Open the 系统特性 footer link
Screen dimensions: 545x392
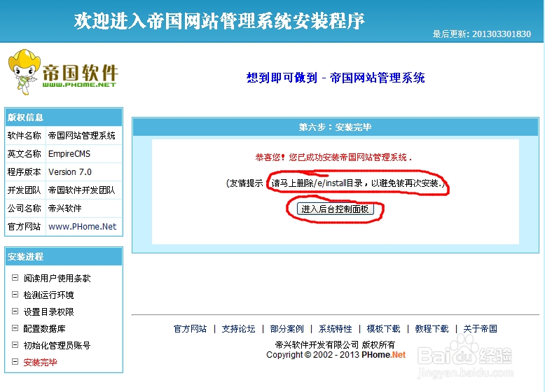coord(335,329)
